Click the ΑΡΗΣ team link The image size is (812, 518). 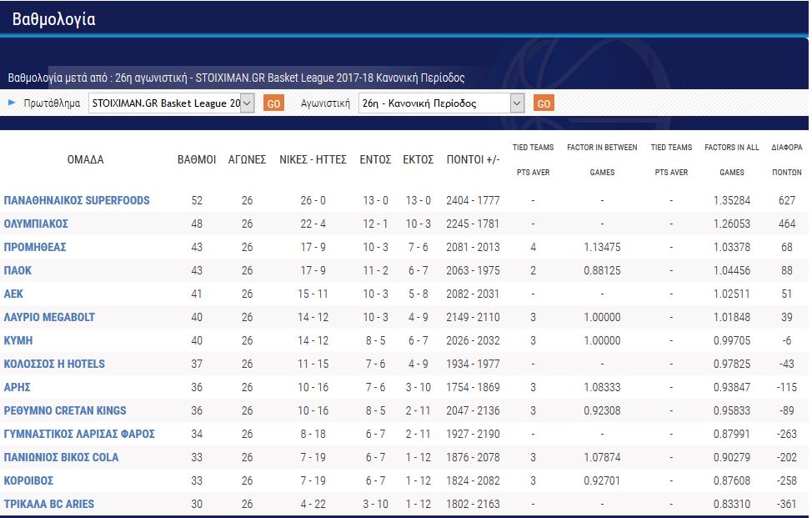coord(18,387)
